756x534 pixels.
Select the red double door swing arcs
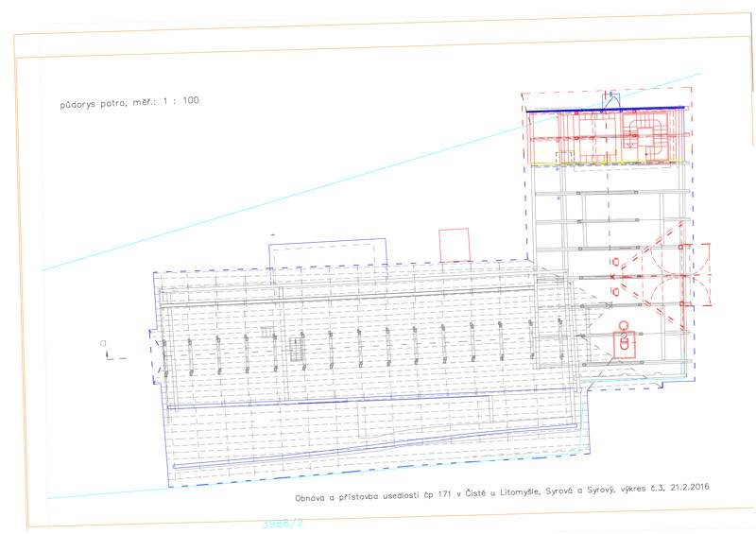coord(678,275)
